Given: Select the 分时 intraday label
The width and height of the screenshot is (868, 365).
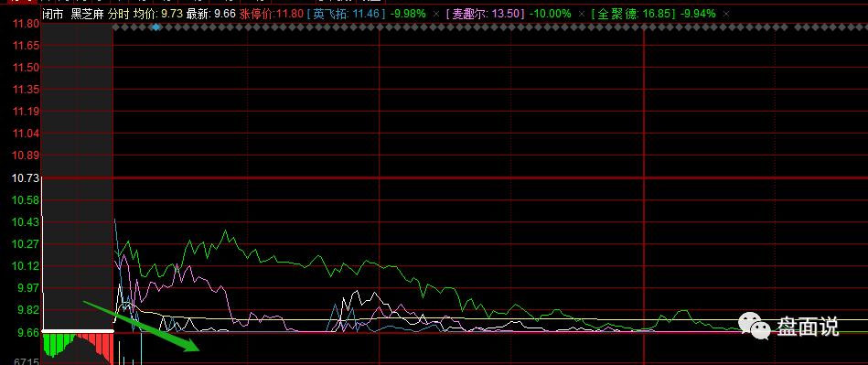Looking at the screenshot, I should tap(117, 14).
